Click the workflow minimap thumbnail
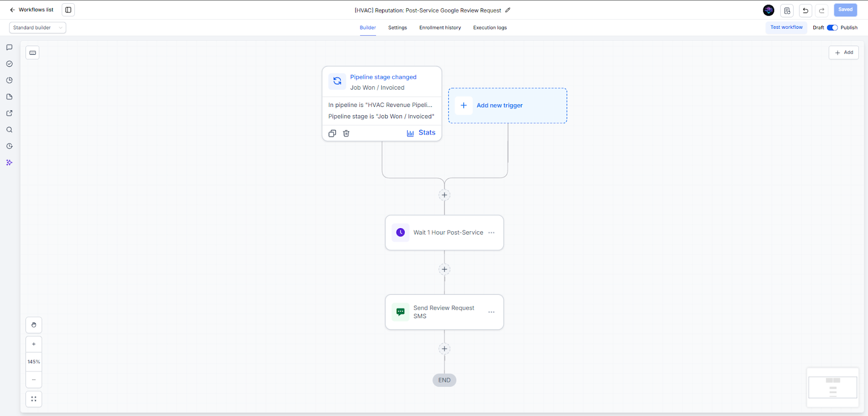The width and height of the screenshot is (868, 416). click(833, 388)
